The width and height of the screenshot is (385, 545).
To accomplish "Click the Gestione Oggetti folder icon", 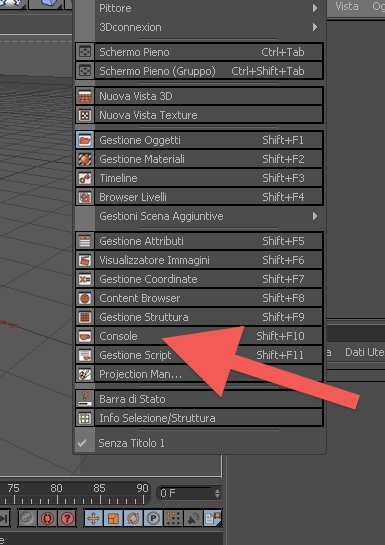I will click(85, 140).
